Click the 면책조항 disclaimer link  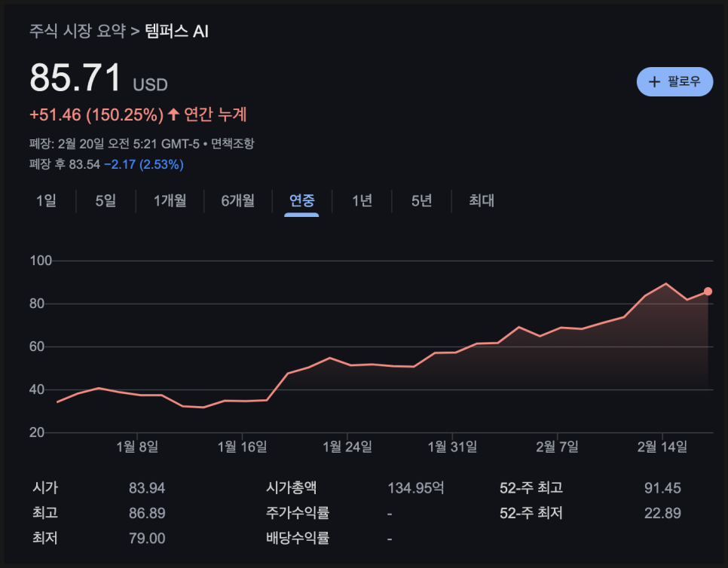233,143
